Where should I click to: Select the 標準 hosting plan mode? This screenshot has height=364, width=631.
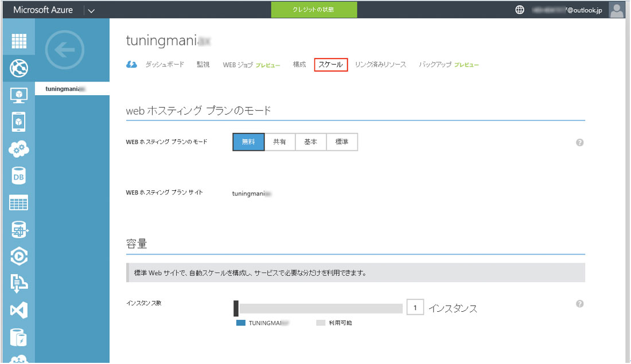click(x=342, y=142)
